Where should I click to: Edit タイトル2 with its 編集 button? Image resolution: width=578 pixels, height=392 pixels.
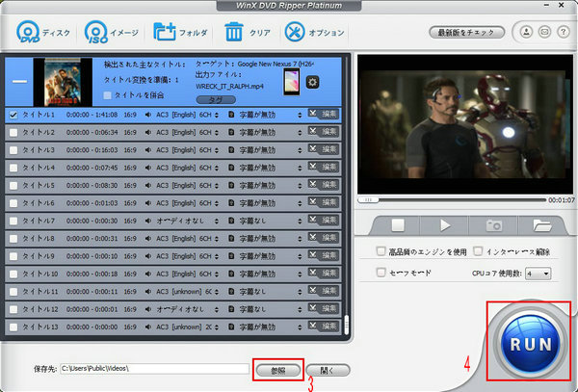(324, 132)
